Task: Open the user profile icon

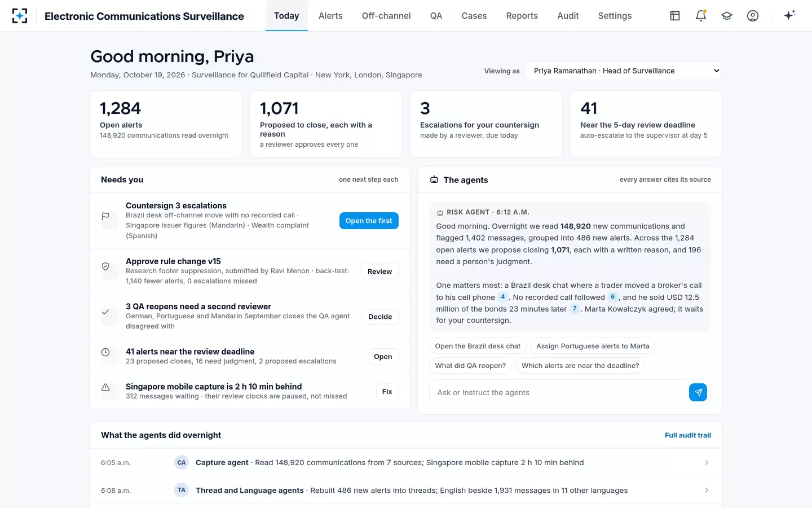Action: [x=753, y=16]
